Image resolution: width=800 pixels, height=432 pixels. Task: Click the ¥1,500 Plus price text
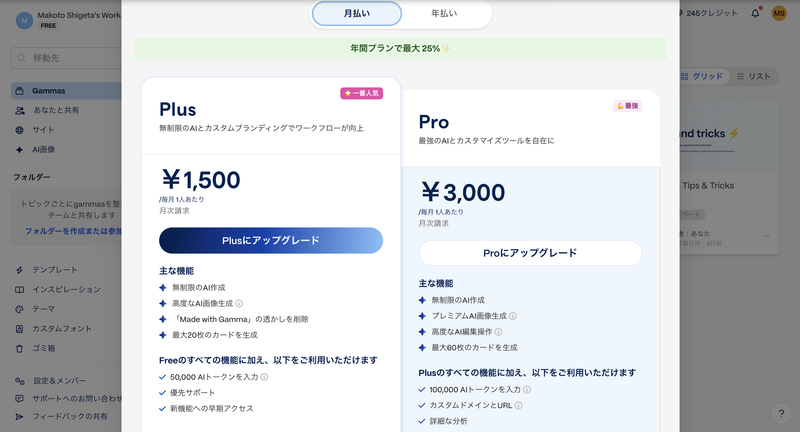tap(201, 180)
